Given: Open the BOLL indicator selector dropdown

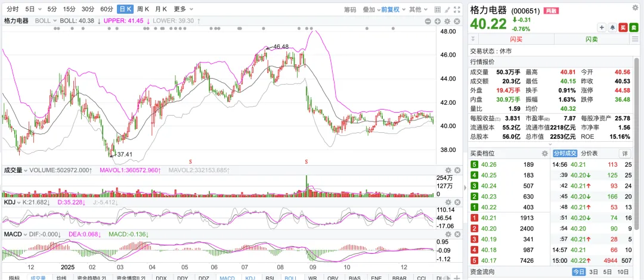Looking at the screenshot, I should tap(45, 20).
